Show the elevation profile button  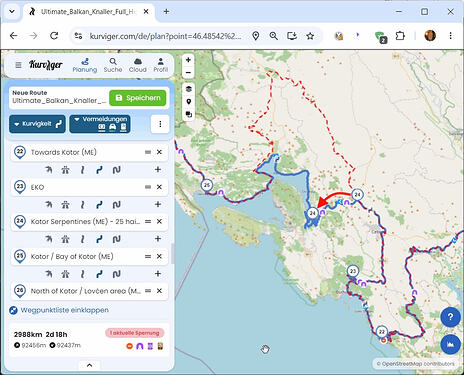[450, 344]
